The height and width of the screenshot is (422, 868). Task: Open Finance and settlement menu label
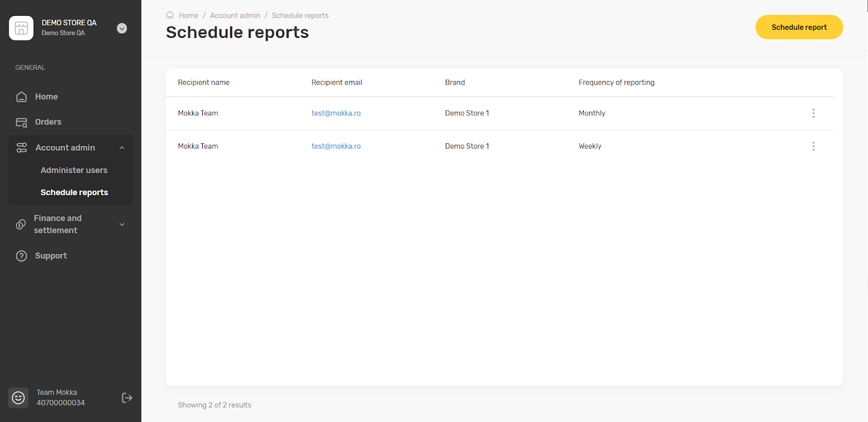point(58,224)
